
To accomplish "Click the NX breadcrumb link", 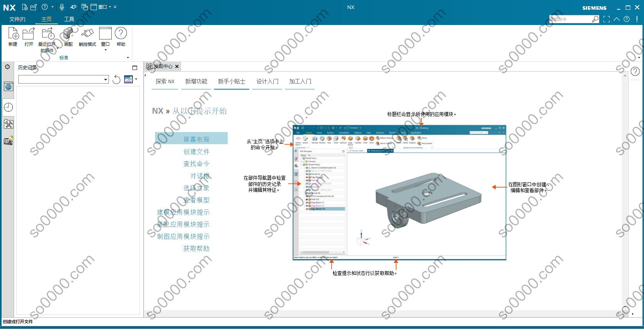I will click(x=158, y=111).
